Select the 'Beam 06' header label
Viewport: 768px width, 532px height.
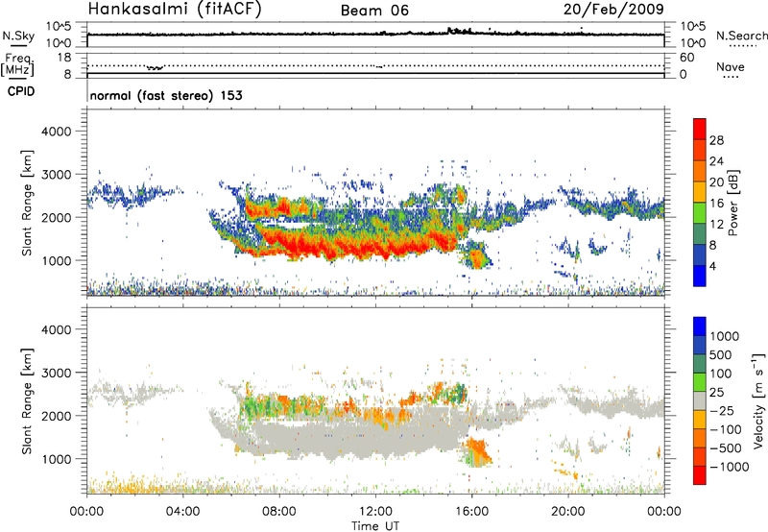(x=374, y=11)
